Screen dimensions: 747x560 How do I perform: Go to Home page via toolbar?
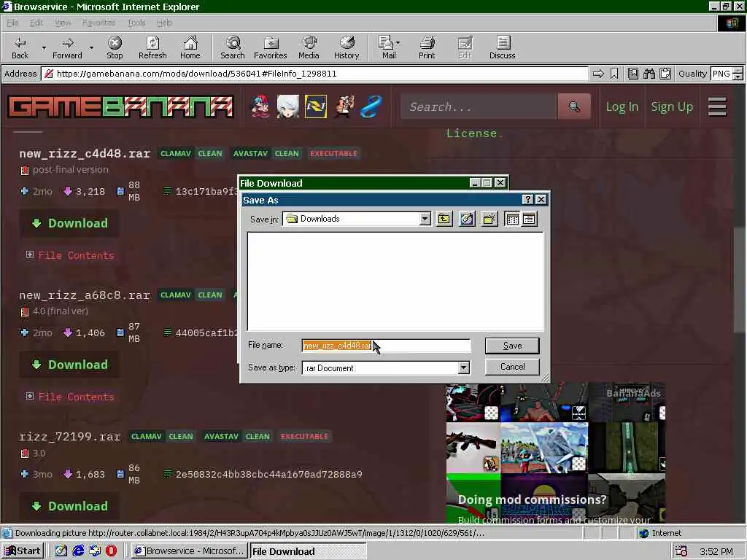190,47
